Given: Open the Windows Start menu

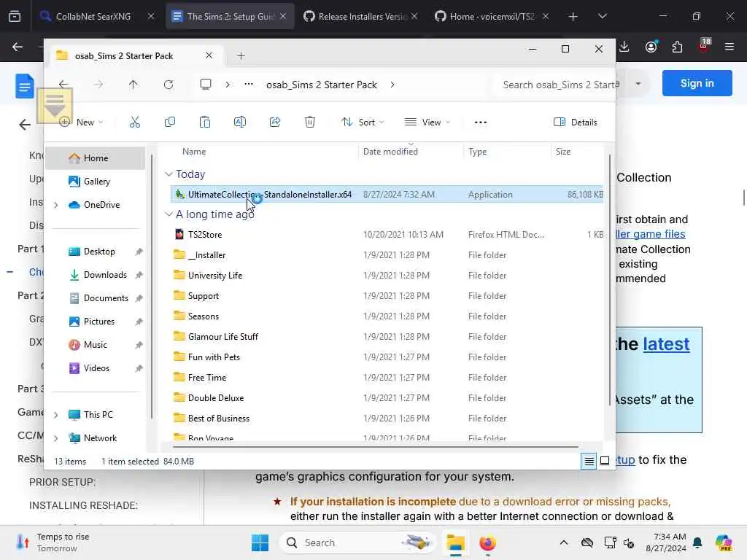Looking at the screenshot, I should tap(260, 542).
